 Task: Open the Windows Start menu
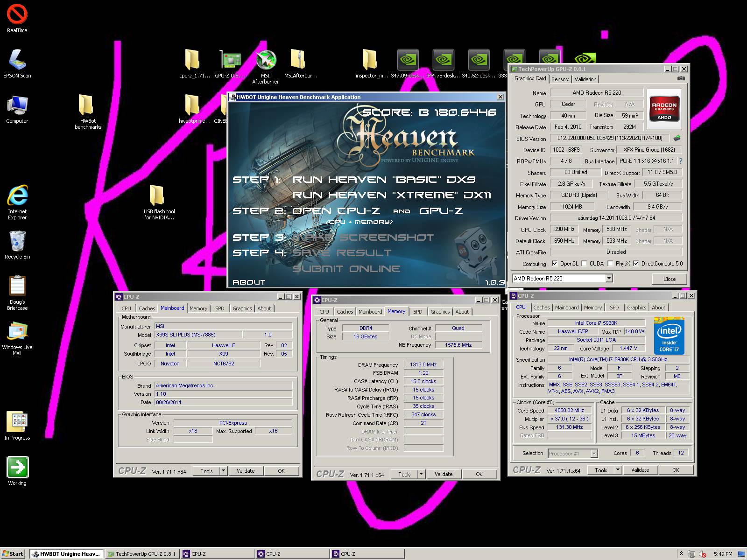(x=13, y=554)
